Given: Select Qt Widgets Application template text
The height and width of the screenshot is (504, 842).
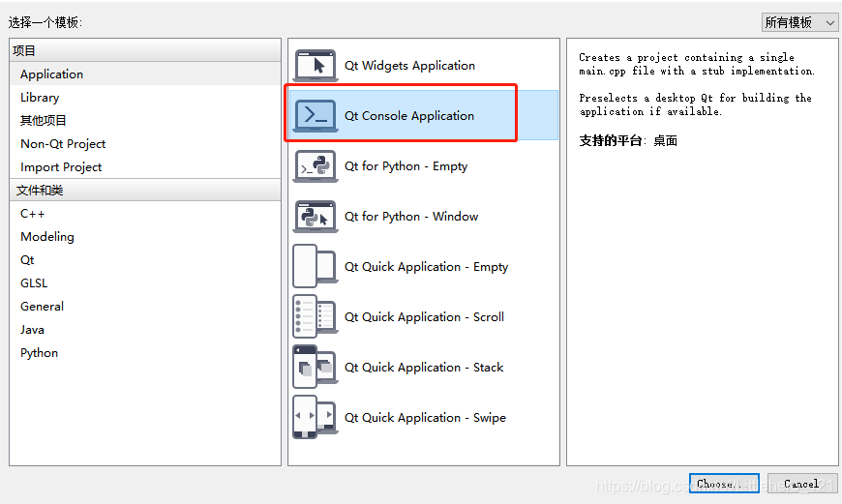Looking at the screenshot, I should pyautogui.click(x=409, y=66).
